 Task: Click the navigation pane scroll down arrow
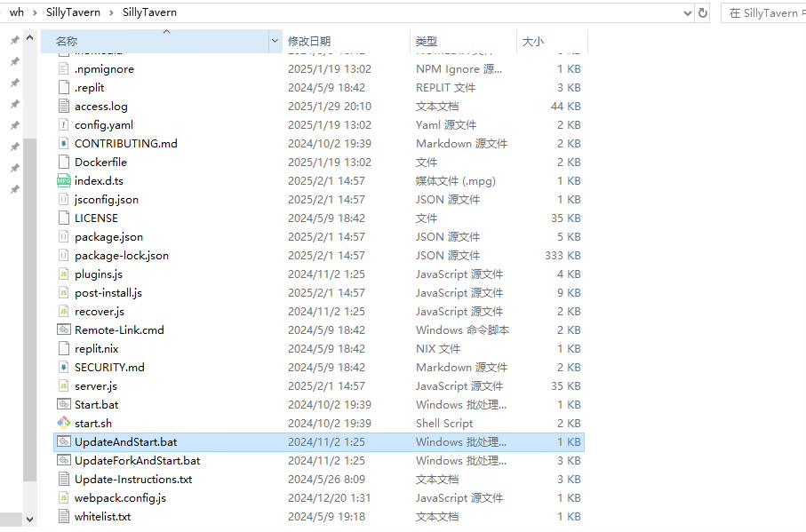pyautogui.click(x=30, y=520)
